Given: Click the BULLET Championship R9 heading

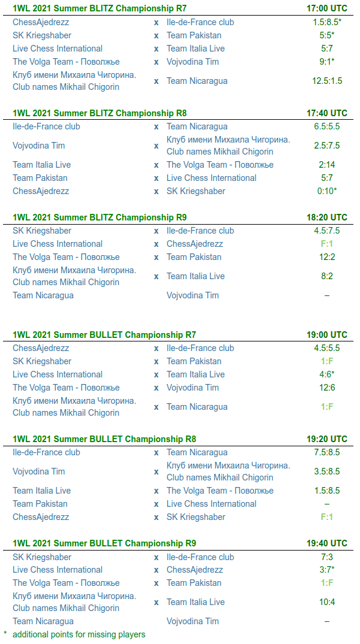Looking at the screenshot, I should pyautogui.click(x=104, y=543).
